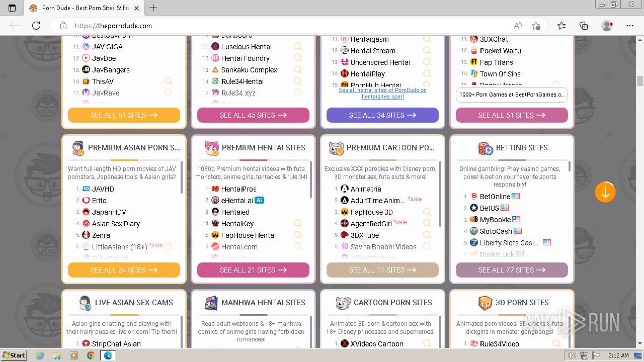The height and width of the screenshot is (362, 644).
Task: Open Edge Settings and more menu
Action: pos(630,26)
